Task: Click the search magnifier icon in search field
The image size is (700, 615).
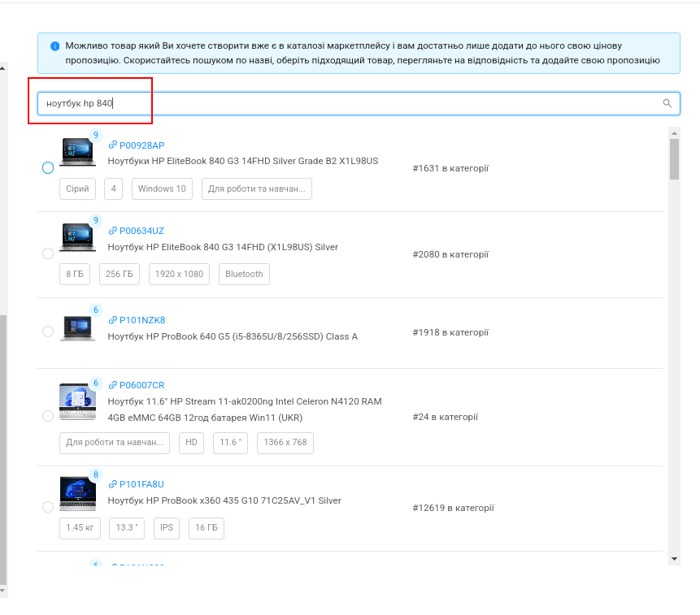Action: [667, 103]
